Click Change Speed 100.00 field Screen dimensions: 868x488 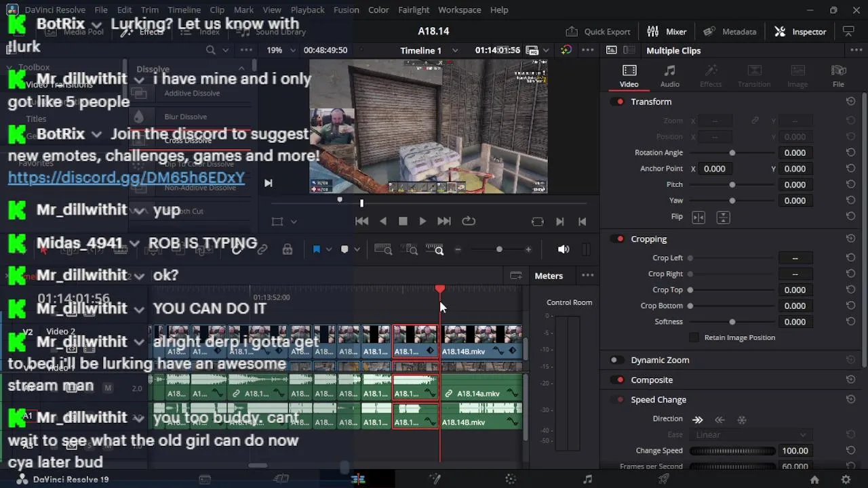795,451
